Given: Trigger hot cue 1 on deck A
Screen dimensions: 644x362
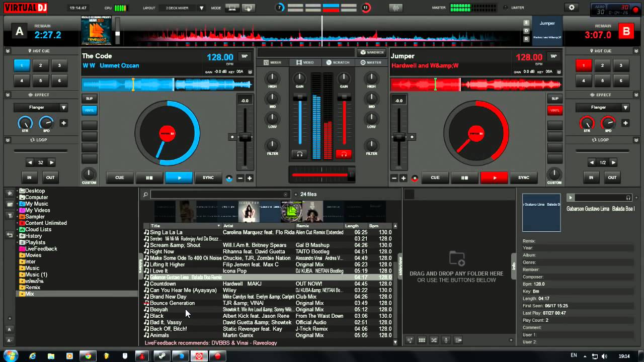Looking at the screenshot, I should pyautogui.click(x=22, y=65).
